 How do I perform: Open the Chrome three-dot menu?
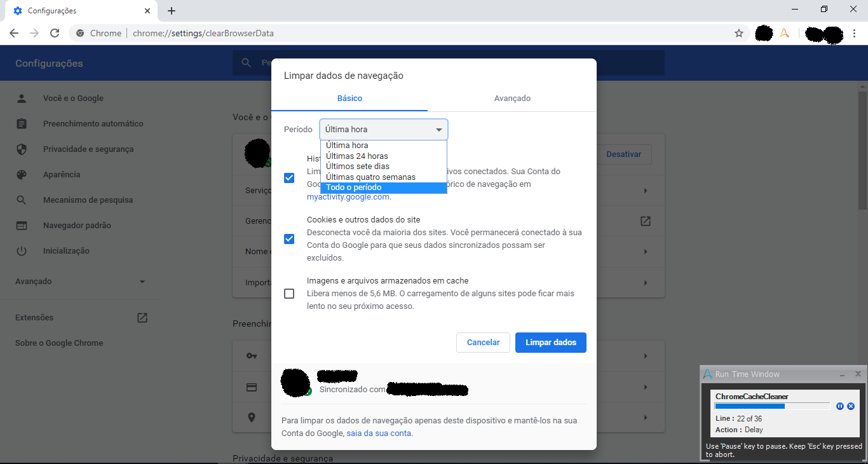click(x=855, y=33)
